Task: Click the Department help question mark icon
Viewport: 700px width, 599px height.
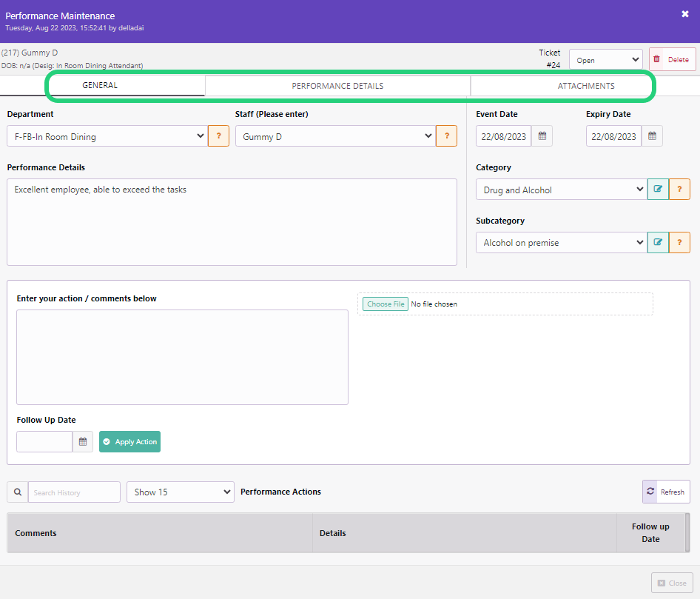Action: 219,135
